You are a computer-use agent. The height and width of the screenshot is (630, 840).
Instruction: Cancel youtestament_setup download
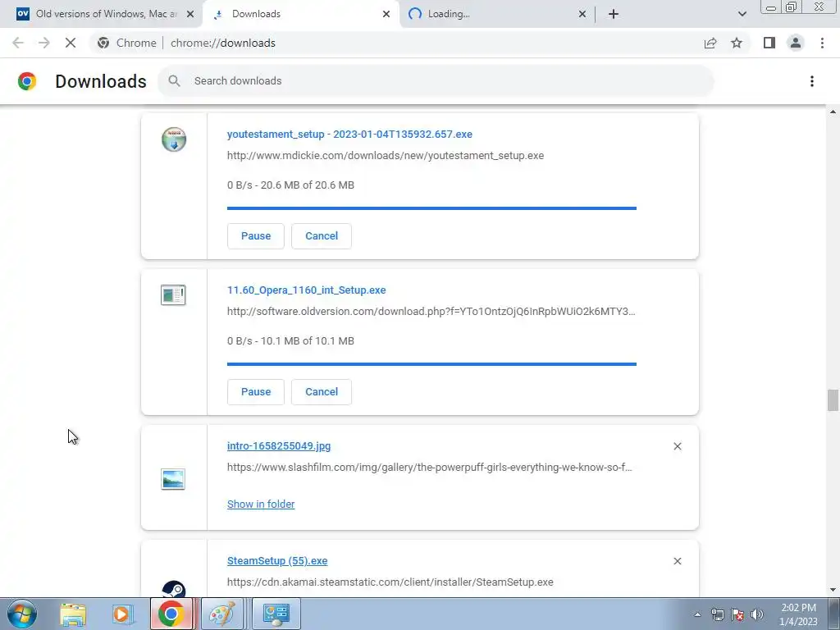pos(322,236)
